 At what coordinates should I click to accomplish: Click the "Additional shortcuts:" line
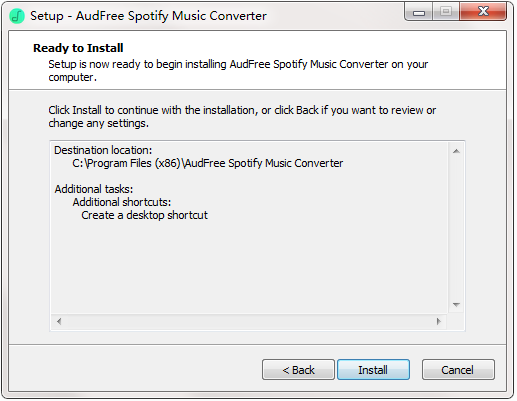[x=122, y=202]
